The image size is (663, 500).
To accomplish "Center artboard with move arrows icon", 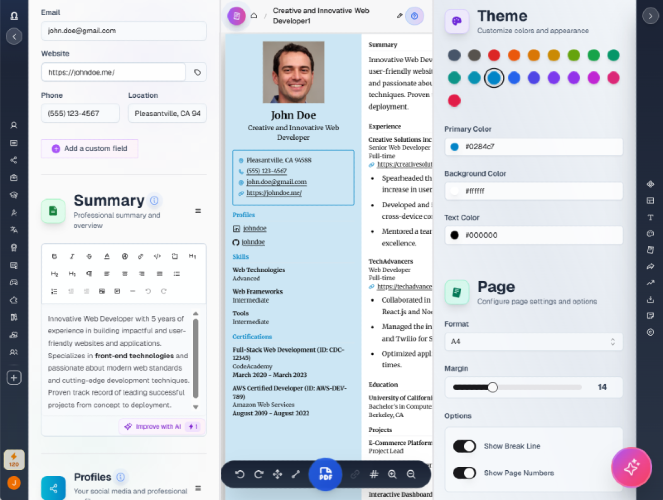I will (277, 474).
